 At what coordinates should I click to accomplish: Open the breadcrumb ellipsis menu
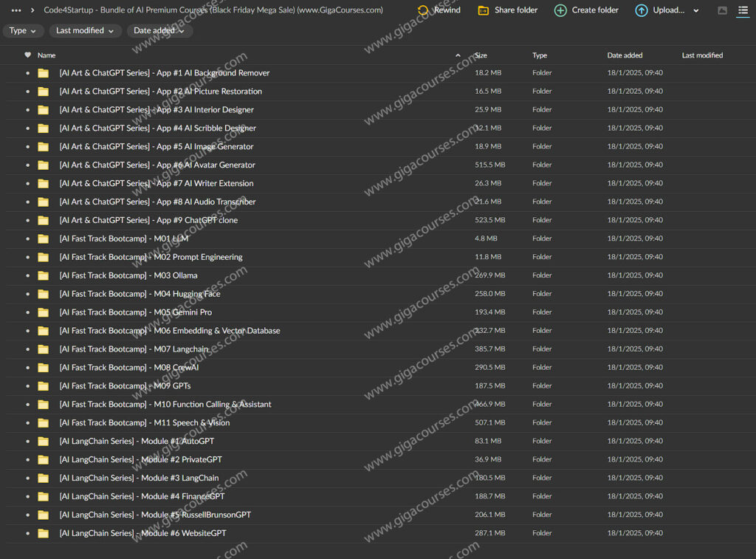tap(16, 10)
